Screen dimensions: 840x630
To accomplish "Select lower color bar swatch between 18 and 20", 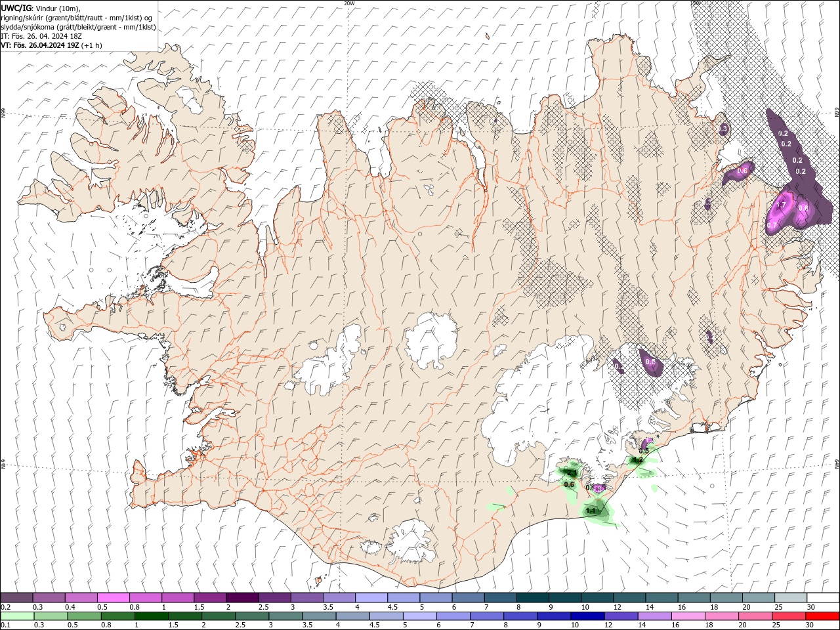I will pyautogui.click(x=721, y=616).
